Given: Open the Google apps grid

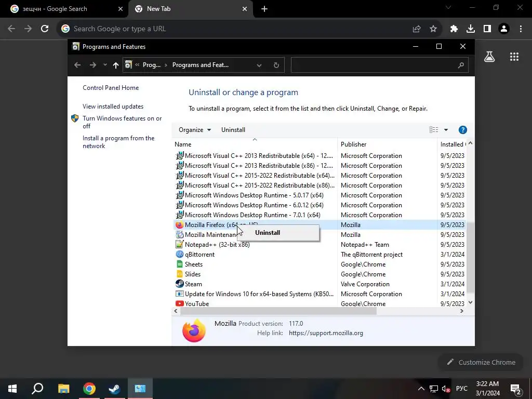Looking at the screenshot, I should tap(514, 57).
